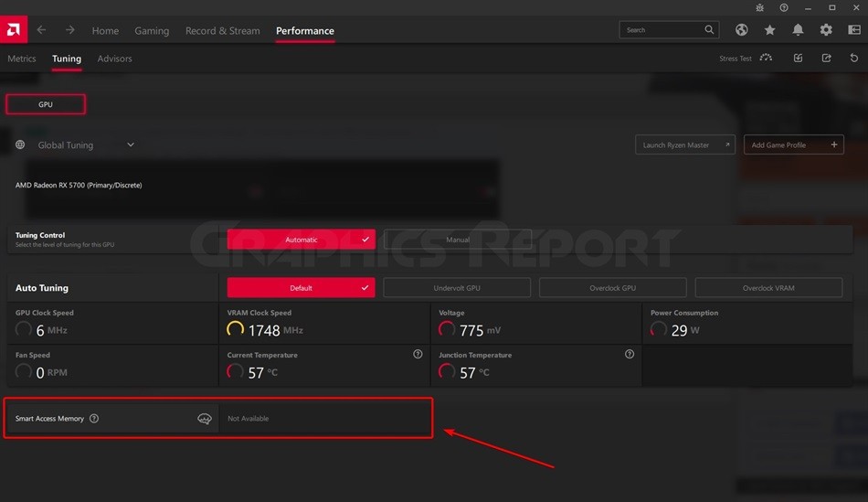Click the "Not Available" status text

[x=248, y=419]
